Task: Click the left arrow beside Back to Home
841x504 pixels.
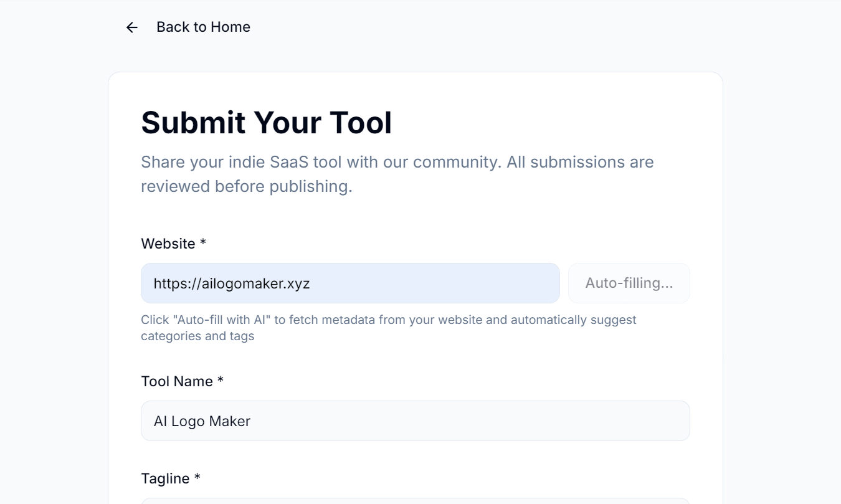Action: pos(131,27)
